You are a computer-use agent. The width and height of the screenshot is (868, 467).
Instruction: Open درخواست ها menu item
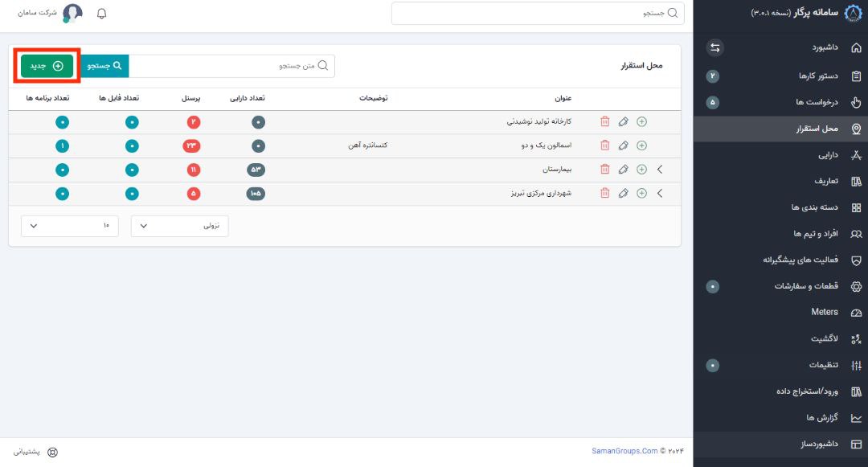tap(780, 102)
